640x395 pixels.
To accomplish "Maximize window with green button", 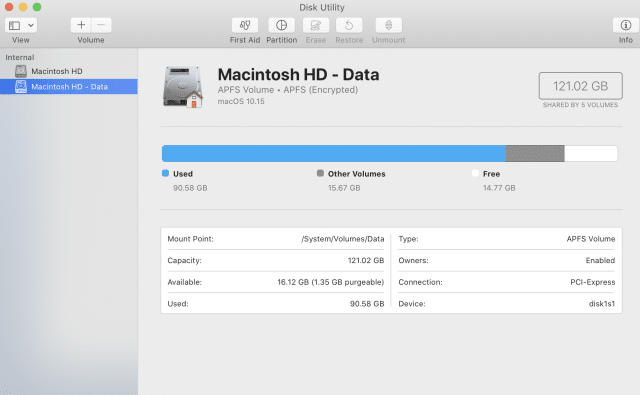I will coord(37,7).
